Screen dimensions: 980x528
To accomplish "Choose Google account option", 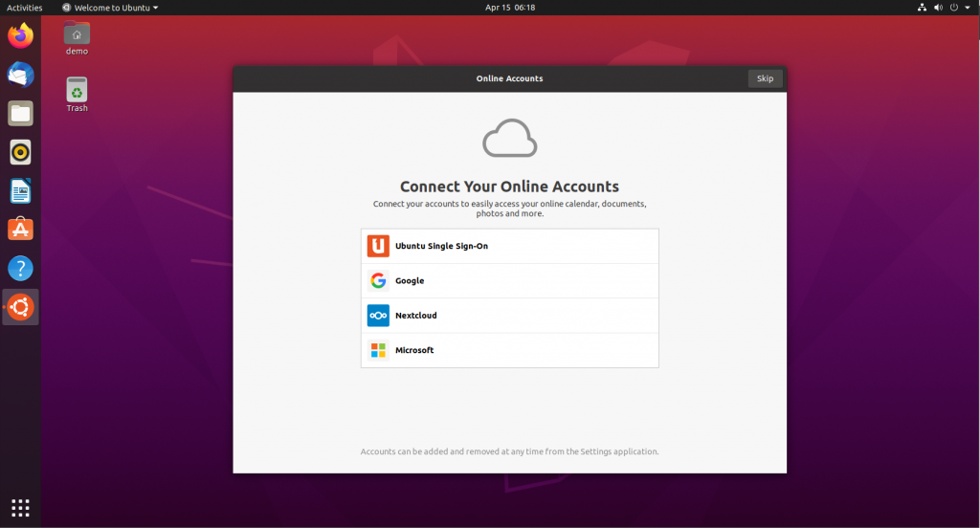I will [510, 280].
